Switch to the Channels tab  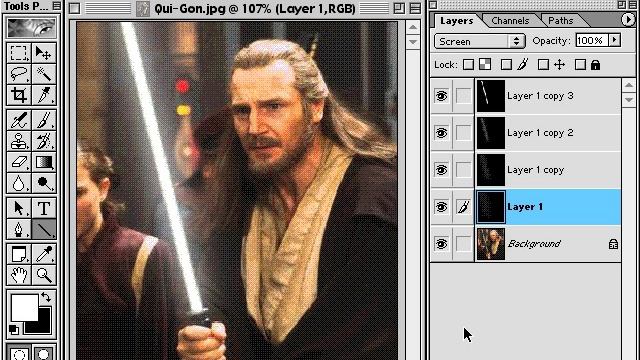click(x=510, y=20)
